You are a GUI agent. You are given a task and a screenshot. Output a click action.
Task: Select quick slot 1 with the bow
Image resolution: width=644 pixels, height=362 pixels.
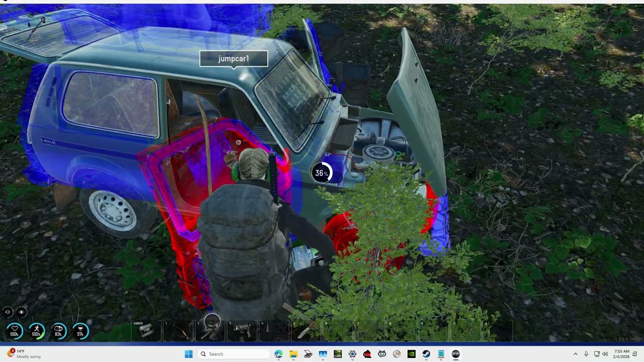(x=178, y=330)
